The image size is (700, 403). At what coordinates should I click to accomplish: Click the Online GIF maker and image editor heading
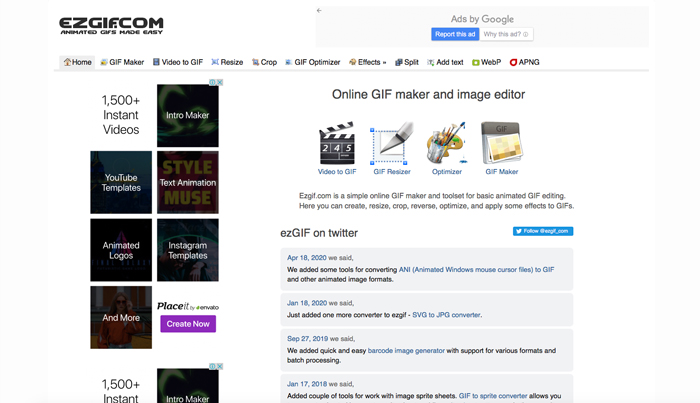tap(429, 95)
